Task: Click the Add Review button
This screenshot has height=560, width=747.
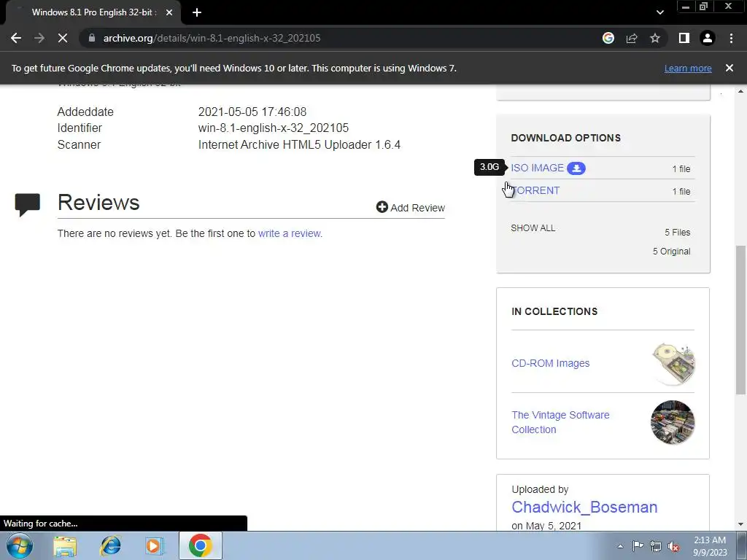Action: pos(411,208)
